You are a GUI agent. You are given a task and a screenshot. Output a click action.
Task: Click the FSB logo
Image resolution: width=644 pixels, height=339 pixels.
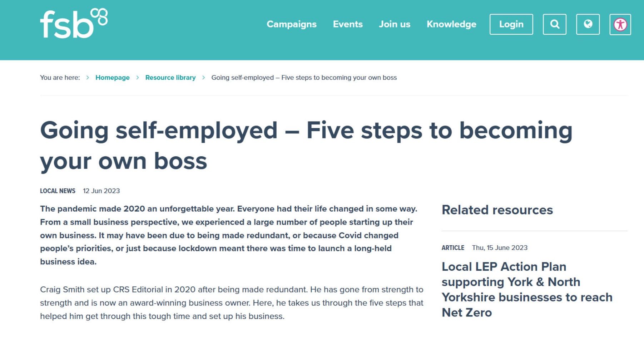click(74, 24)
